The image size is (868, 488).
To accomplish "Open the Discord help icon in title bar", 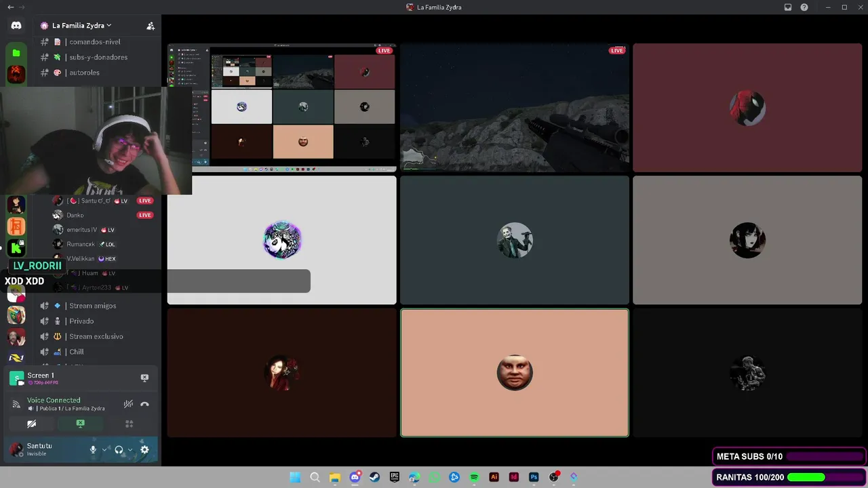I will coord(804,7).
